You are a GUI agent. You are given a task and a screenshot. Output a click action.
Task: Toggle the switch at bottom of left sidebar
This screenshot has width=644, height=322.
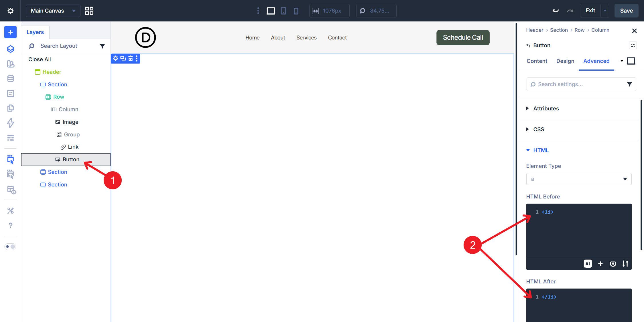(10, 246)
